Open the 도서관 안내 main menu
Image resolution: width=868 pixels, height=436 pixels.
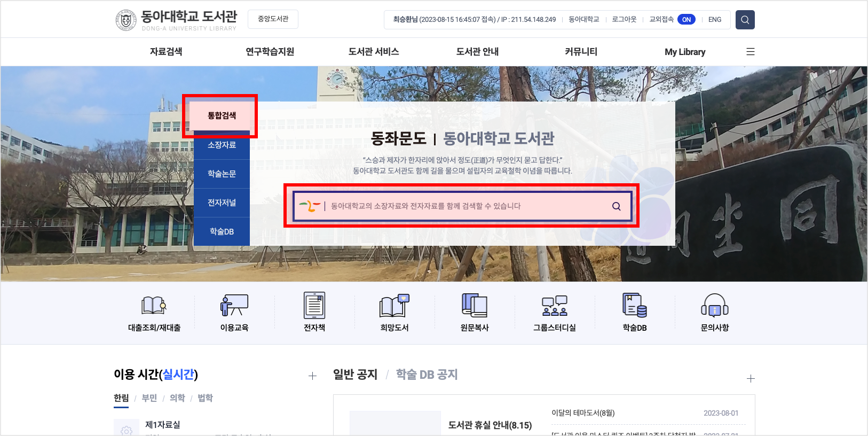click(477, 52)
